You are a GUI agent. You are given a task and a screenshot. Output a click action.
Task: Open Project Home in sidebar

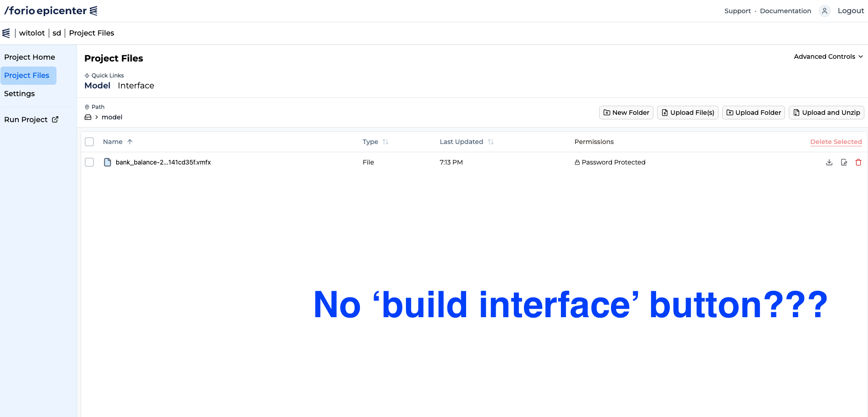coord(30,57)
